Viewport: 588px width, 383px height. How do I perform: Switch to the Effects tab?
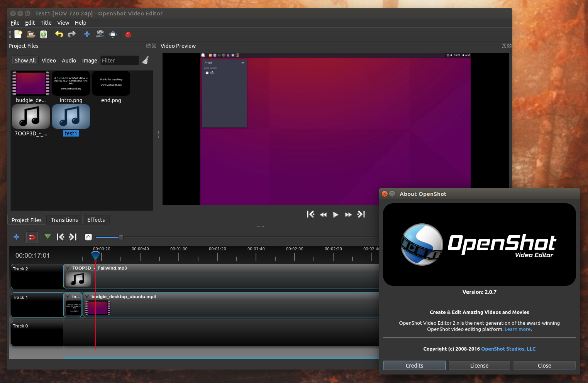coord(96,220)
